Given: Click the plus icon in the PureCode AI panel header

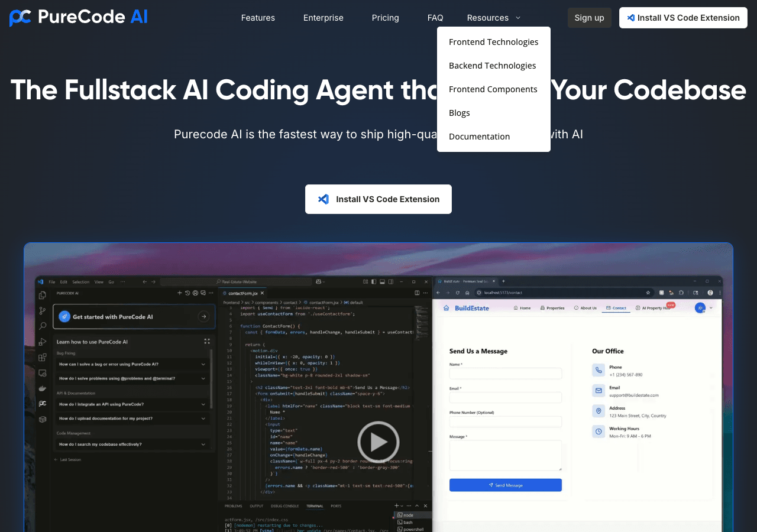Looking at the screenshot, I should pos(180,293).
